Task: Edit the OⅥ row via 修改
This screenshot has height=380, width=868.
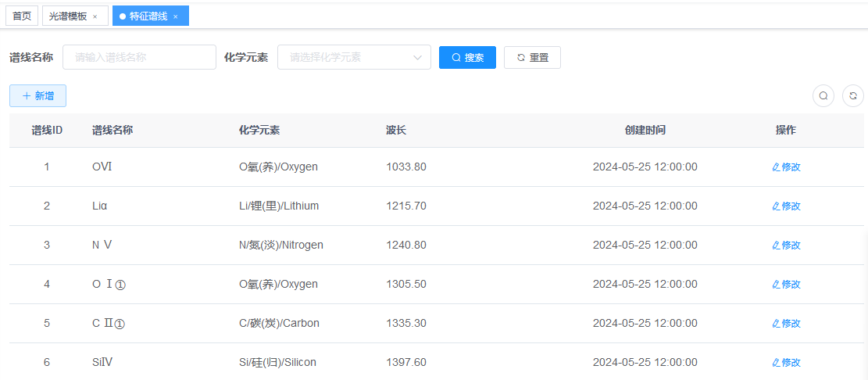Action: [x=786, y=167]
